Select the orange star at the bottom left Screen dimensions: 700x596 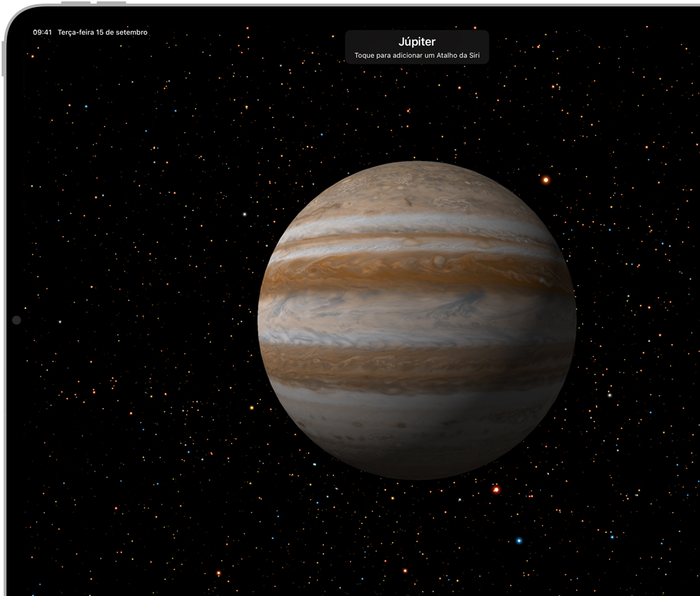point(218,573)
